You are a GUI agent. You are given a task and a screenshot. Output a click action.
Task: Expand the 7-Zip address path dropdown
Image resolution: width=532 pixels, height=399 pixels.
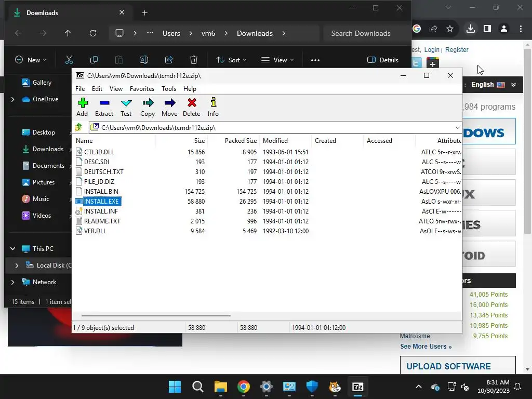pyautogui.click(x=457, y=128)
